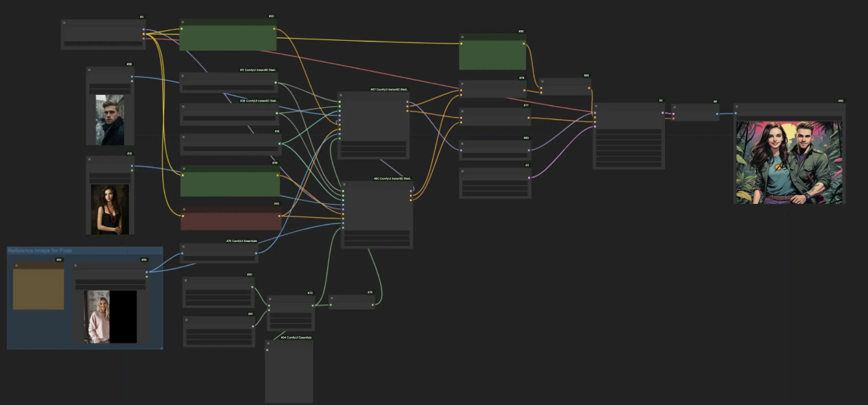Collapse the comic output image node
The image size is (868, 405).
[x=737, y=107]
